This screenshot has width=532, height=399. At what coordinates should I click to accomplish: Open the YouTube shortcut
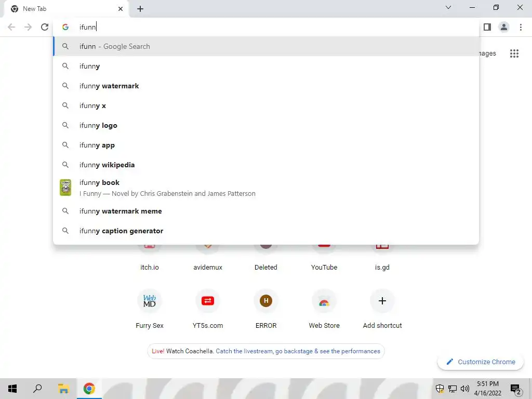[x=324, y=258]
